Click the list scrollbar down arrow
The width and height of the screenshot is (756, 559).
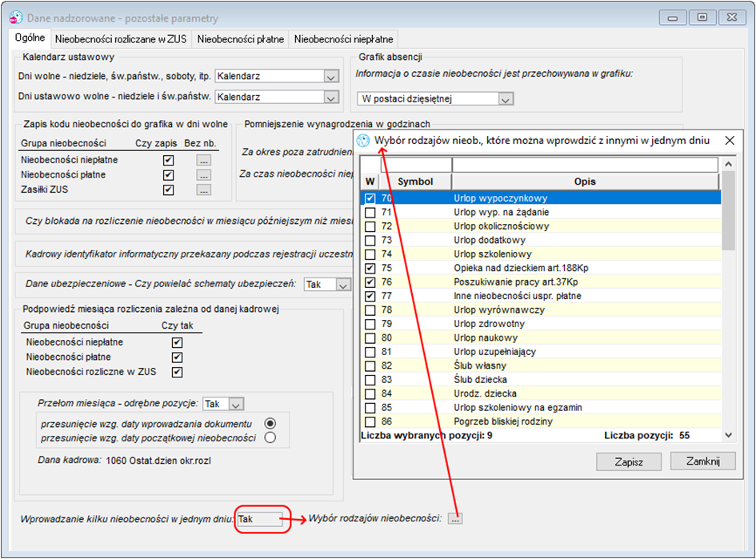tap(728, 435)
